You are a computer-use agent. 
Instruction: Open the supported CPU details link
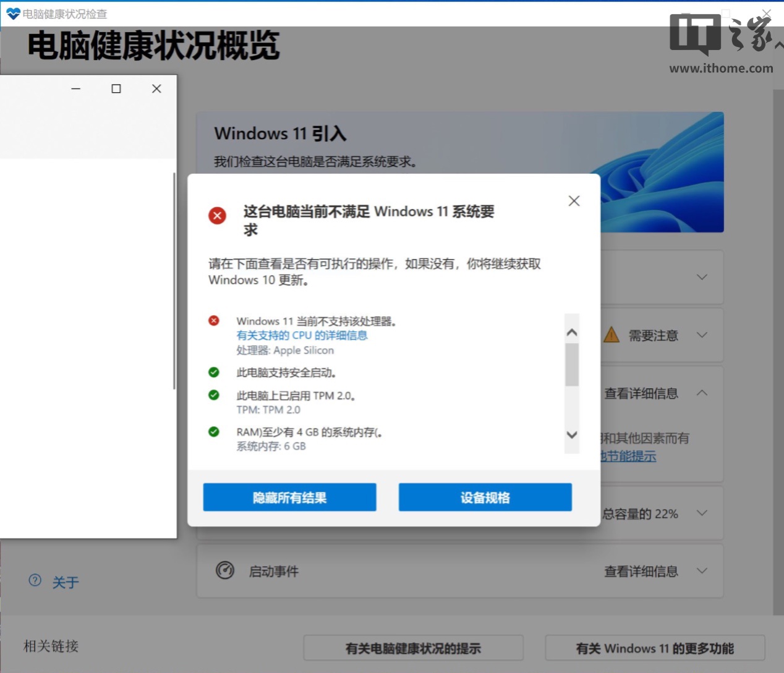coord(302,335)
